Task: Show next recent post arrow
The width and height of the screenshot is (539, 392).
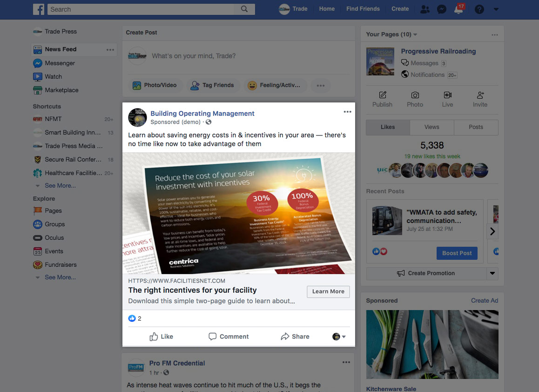Action: [x=492, y=231]
